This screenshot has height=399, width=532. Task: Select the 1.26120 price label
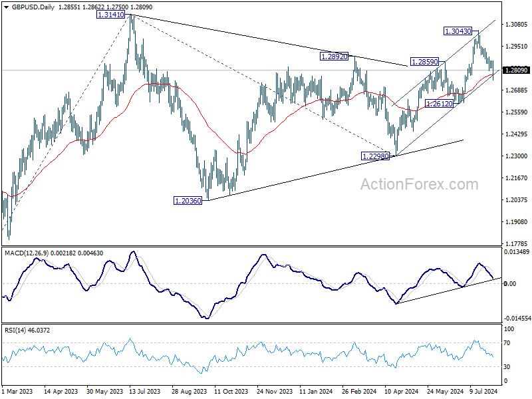click(x=439, y=104)
